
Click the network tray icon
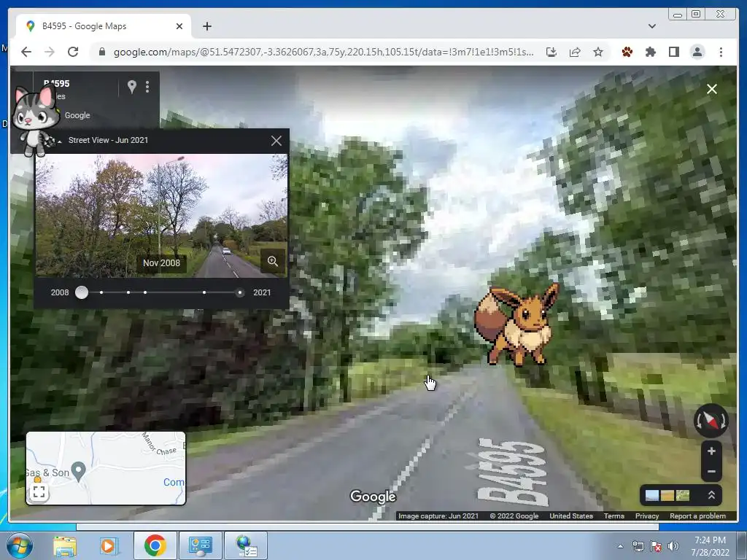pyautogui.click(x=638, y=546)
